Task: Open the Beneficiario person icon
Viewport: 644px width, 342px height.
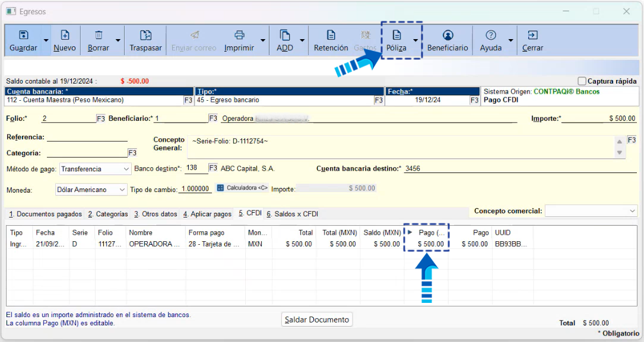Action: coord(448,36)
